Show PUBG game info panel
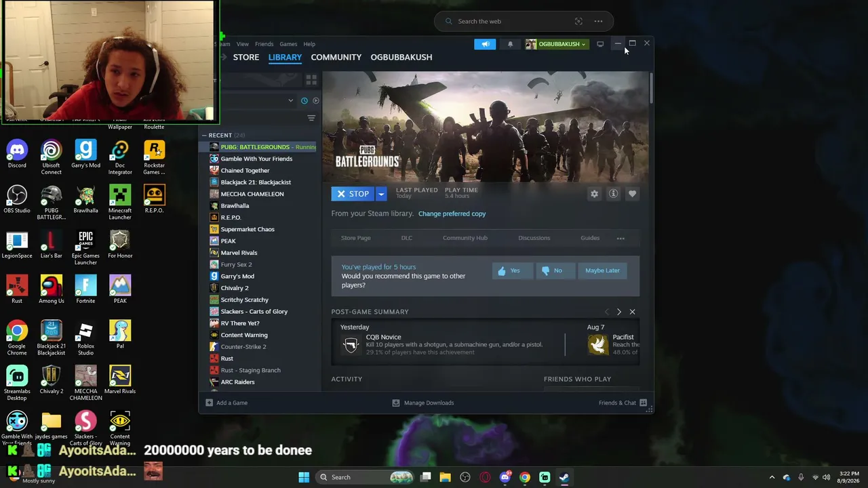Screen dimensions: 868x488 click(x=613, y=194)
